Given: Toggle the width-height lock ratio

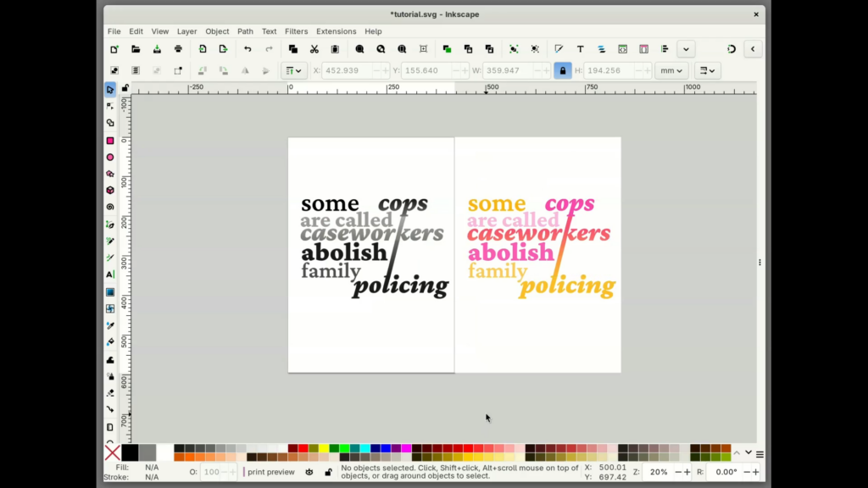Looking at the screenshot, I should (563, 70).
